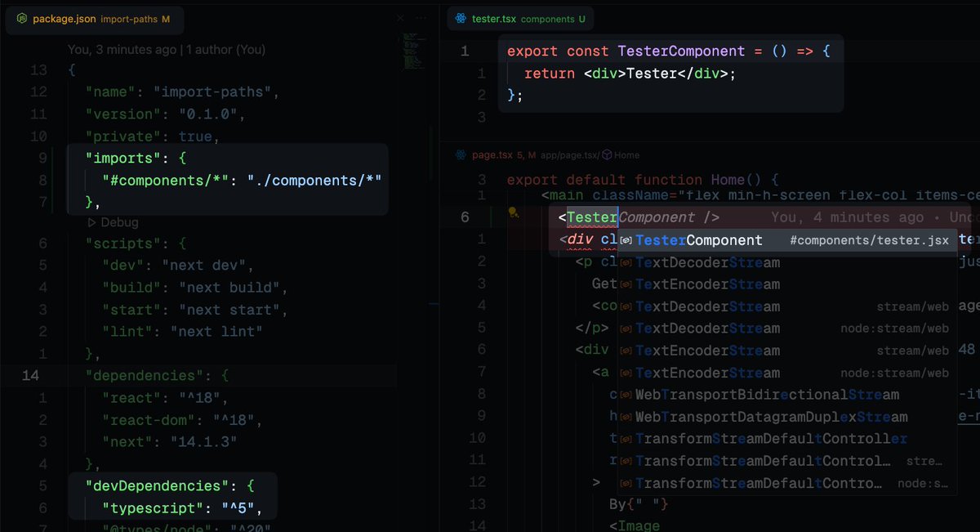Select TesterComponent from the suggestion list
The width and height of the screenshot is (980, 532).
click(x=699, y=240)
